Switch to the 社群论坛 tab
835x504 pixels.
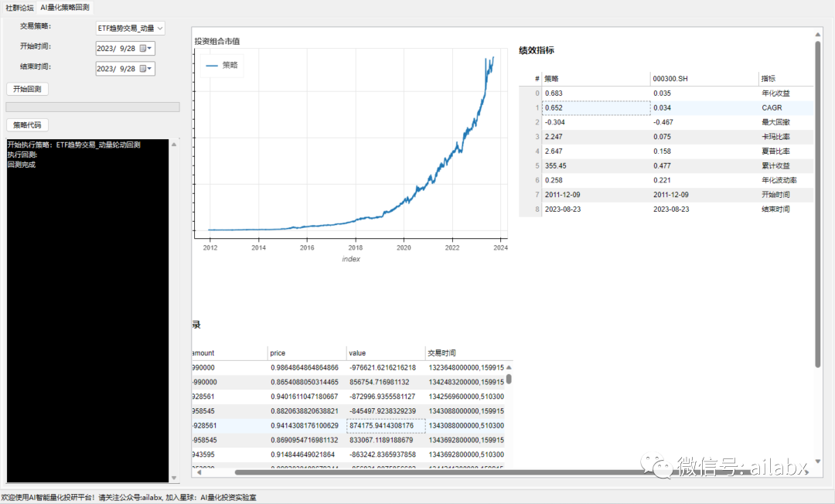click(x=19, y=8)
